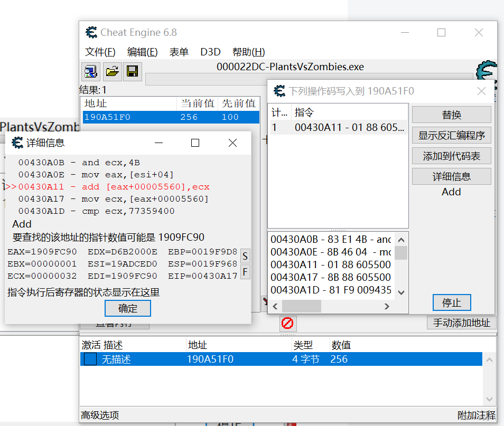Click the line cmp ecx,77359400
Image resolution: width=504 pixels, height=426 pixels.
click(x=128, y=211)
